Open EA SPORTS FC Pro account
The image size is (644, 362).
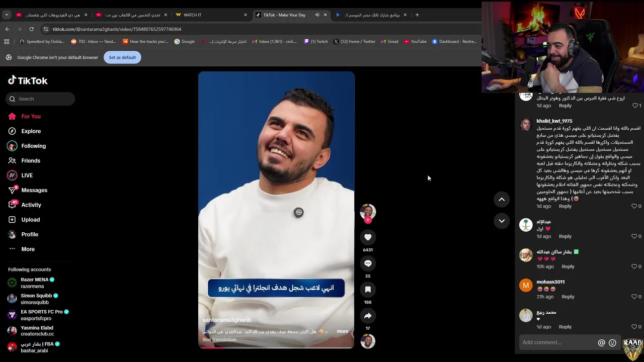(38, 315)
